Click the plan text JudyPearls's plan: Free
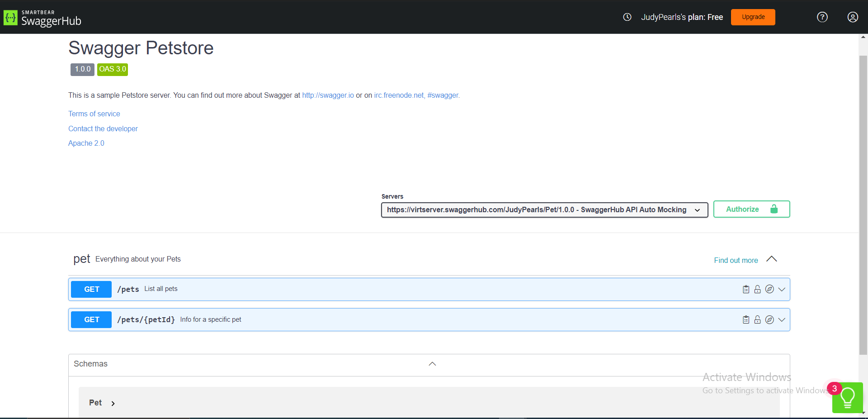This screenshot has height=419, width=868. tap(682, 17)
